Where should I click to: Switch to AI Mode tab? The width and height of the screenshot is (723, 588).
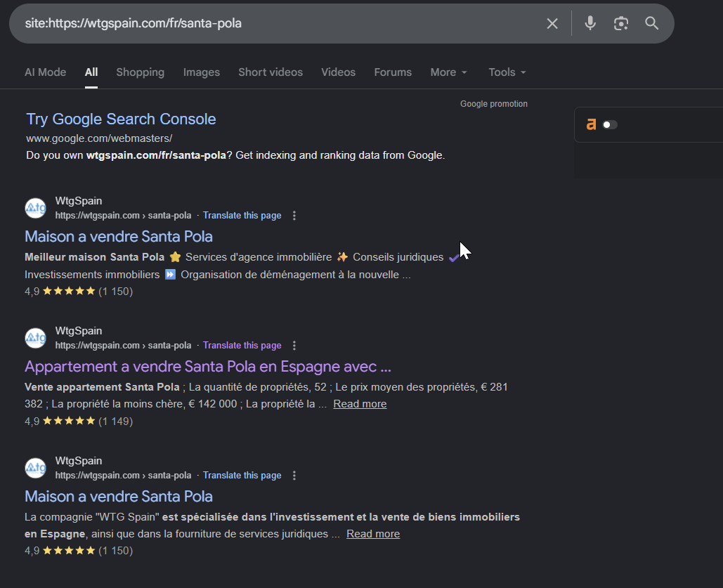pos(45,72)
